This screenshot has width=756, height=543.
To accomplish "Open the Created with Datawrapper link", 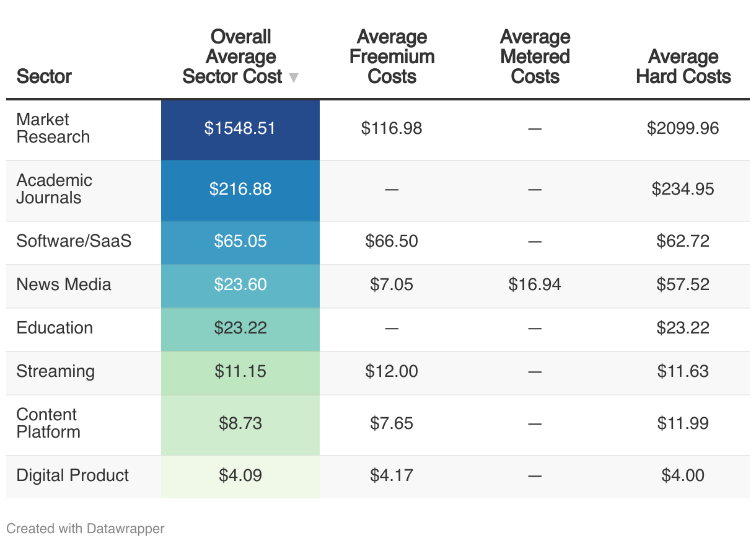I will (86, 529).
